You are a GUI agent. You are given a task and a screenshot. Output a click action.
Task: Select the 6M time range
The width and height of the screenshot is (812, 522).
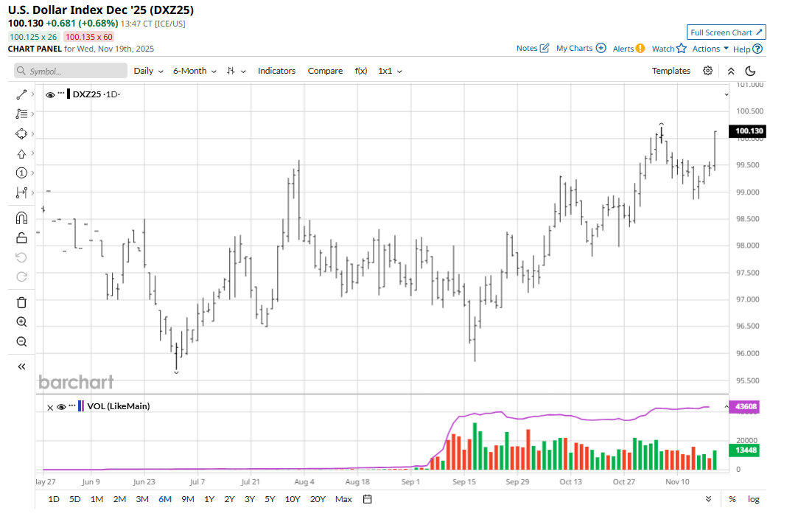(x=164, y=499)
